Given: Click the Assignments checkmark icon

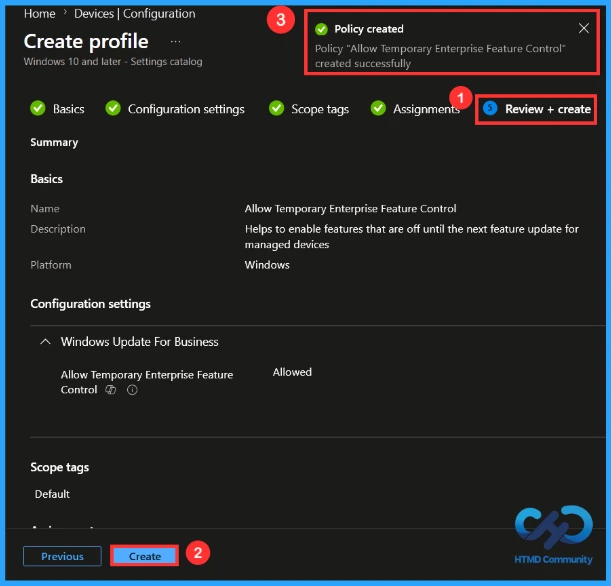Looking at the screenshot, I should 378,108.
